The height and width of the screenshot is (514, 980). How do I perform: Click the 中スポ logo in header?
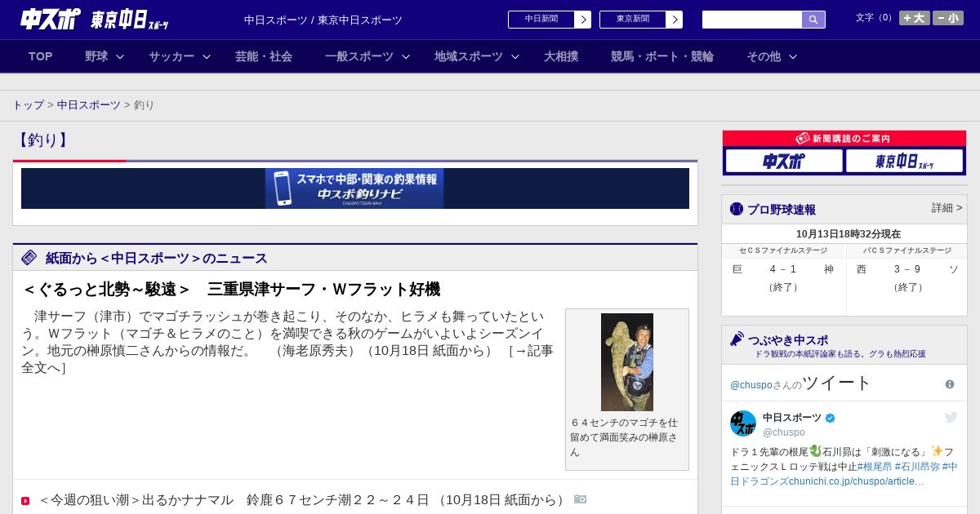[51, 19]
